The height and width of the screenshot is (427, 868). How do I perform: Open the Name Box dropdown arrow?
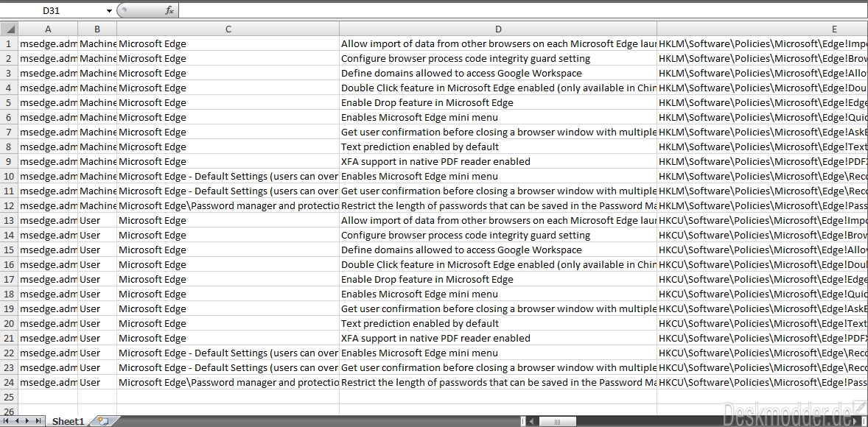pyautogui.click(x=109, y=10)
